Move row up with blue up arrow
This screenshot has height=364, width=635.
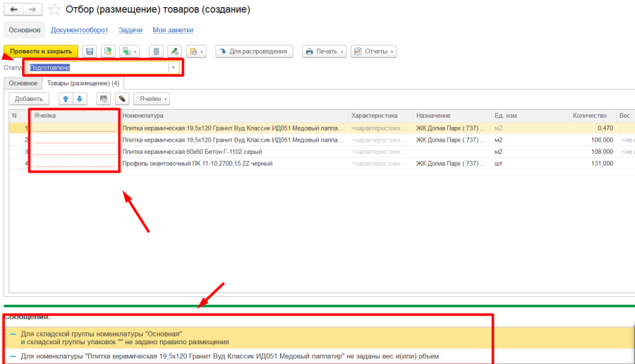click(x=66, y=99)
